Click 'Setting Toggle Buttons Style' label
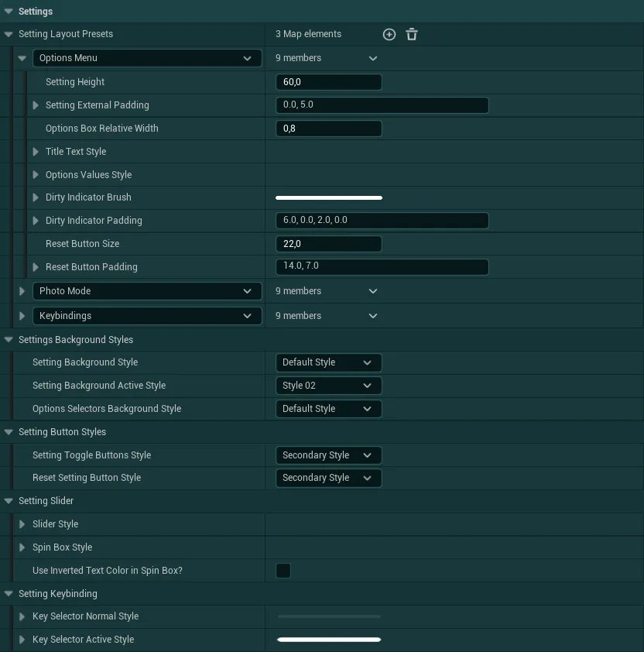644x652 pixels. [x=91, y=455]
